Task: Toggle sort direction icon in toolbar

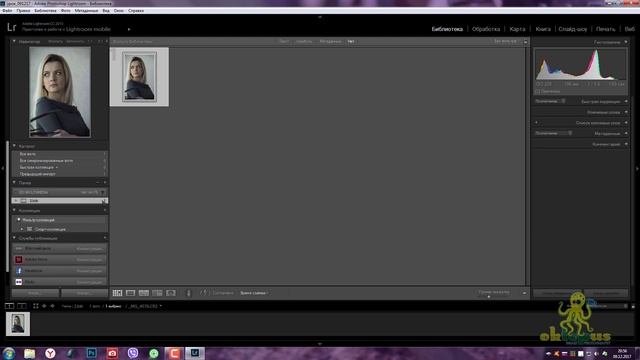Action: tap(203, 293)
